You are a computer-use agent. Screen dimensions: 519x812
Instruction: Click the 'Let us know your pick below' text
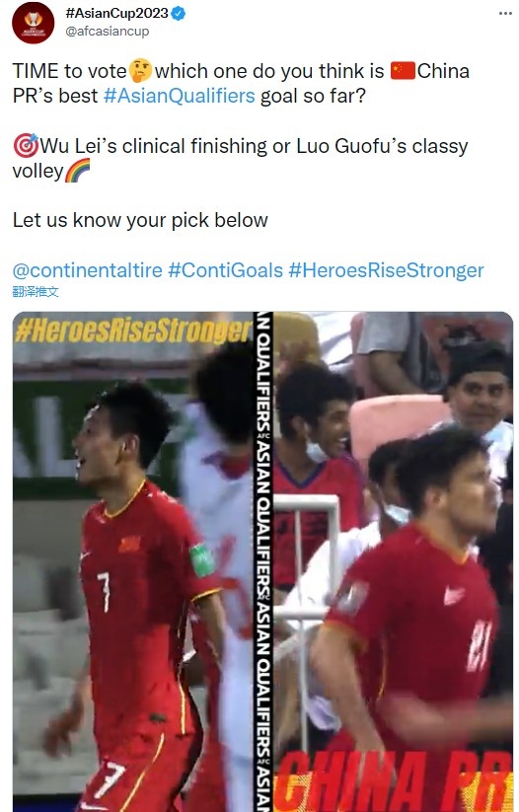(140, 220)
